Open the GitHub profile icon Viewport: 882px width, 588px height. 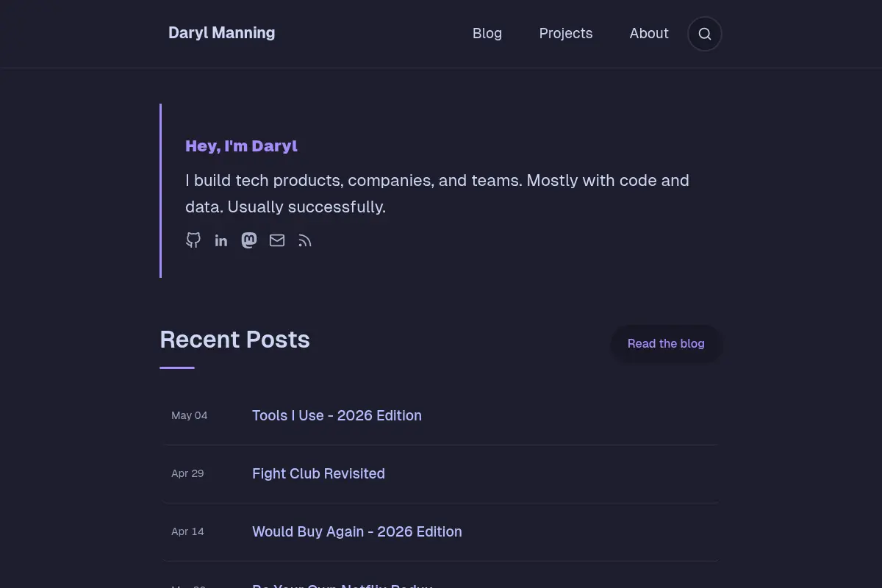coord(193,240)
